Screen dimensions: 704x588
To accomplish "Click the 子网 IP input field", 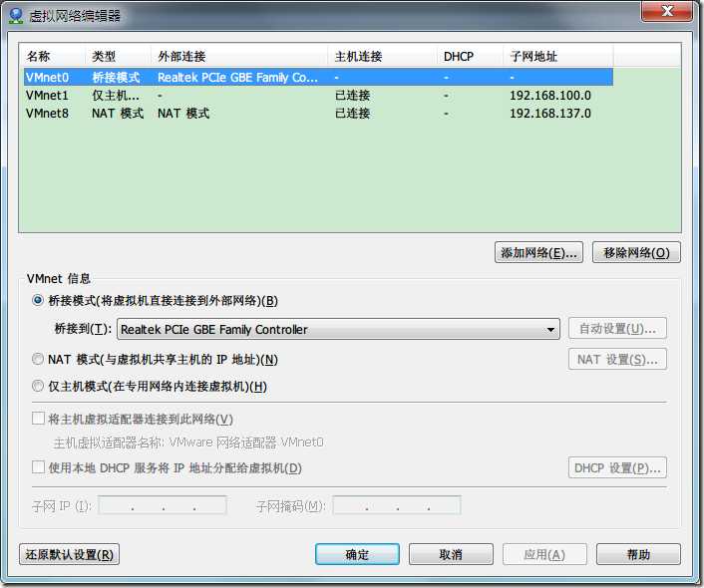I will [x=163, y=505].
